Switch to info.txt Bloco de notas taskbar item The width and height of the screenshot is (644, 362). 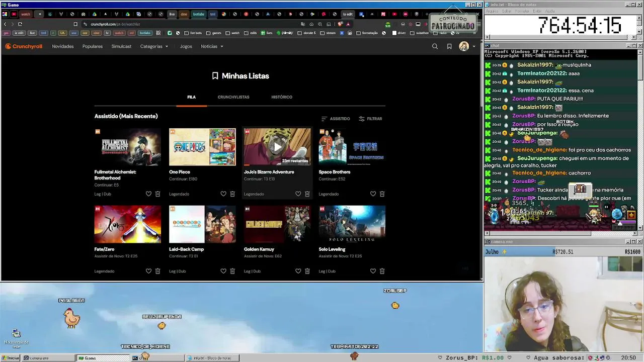(212, 358)
